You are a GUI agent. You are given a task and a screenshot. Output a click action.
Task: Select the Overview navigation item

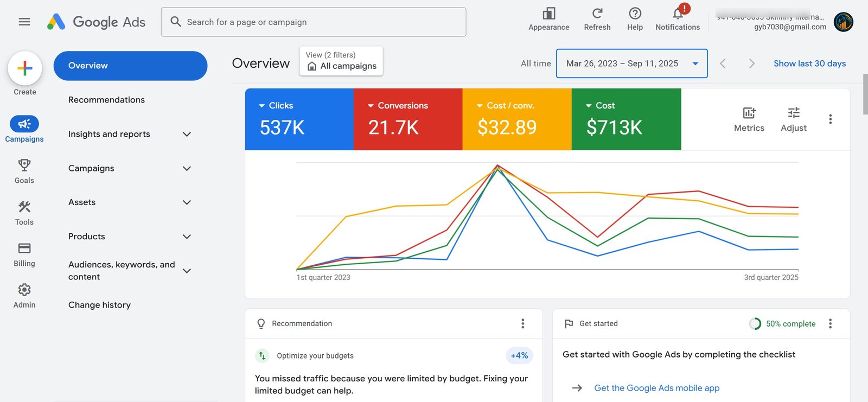[130, 66]
